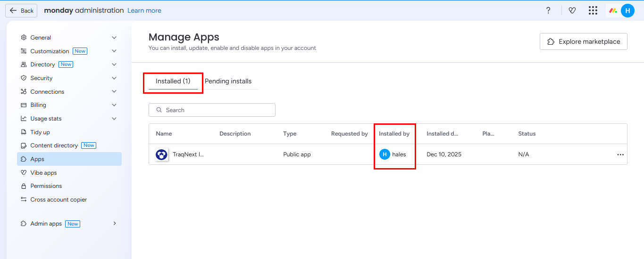The height and width of the screenshot is (259, 644).
Task: Go back using the Back button
Action: click(21, 10)
